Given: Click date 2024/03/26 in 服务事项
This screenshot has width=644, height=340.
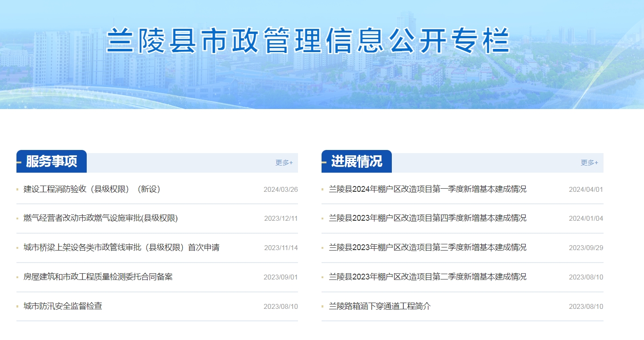Looking at the screenshot, I should [281, 190].
